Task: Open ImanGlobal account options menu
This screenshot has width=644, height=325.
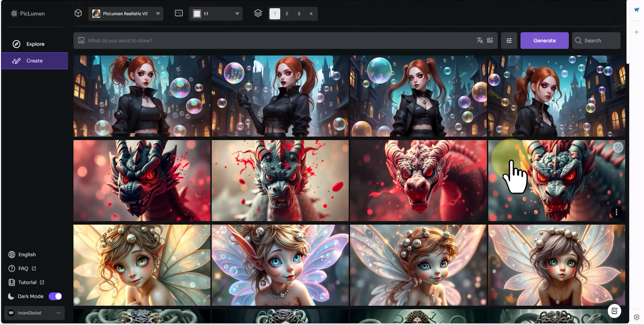Action: coord(59,313)
